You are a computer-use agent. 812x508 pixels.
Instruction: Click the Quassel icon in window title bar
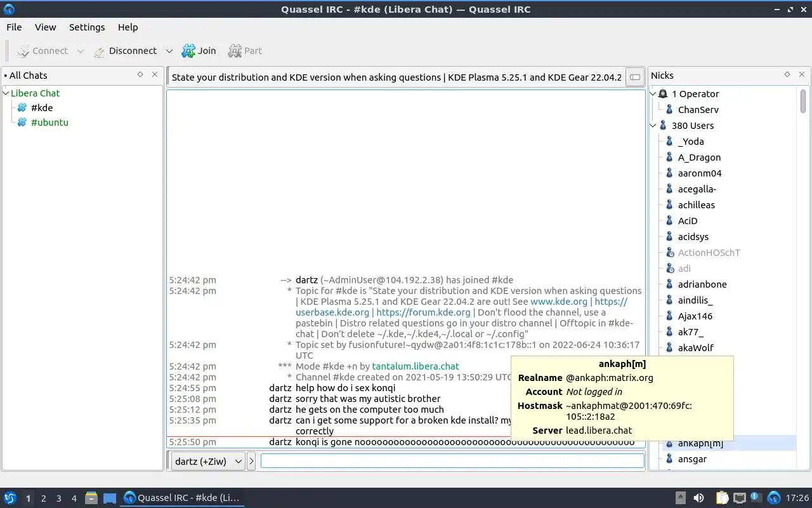(x=8, y=9)
